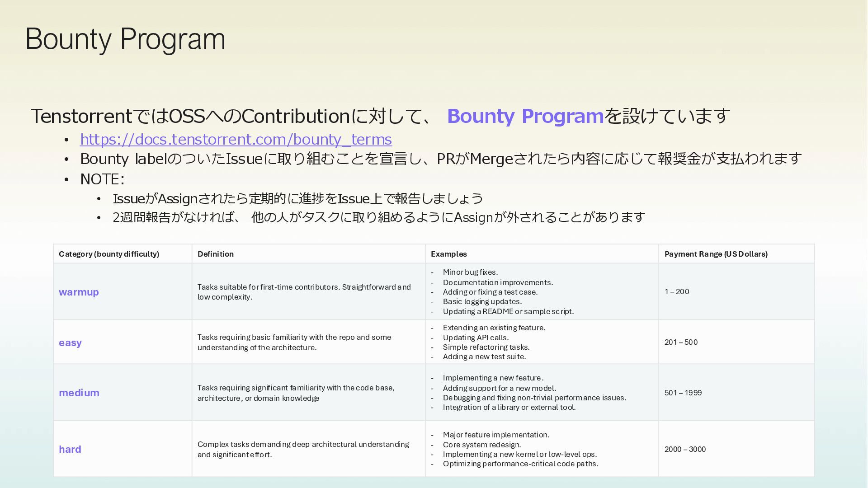Click the purple Bounty Program highlighted text
Screen dimensions: 868x488
525,116
